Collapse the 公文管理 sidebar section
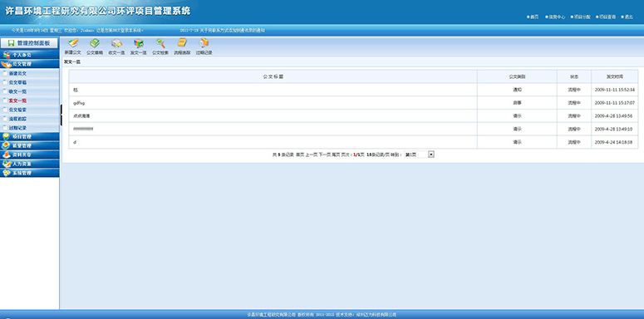The width and height of the screenshot is (644, 319). (x=30, y=64)
